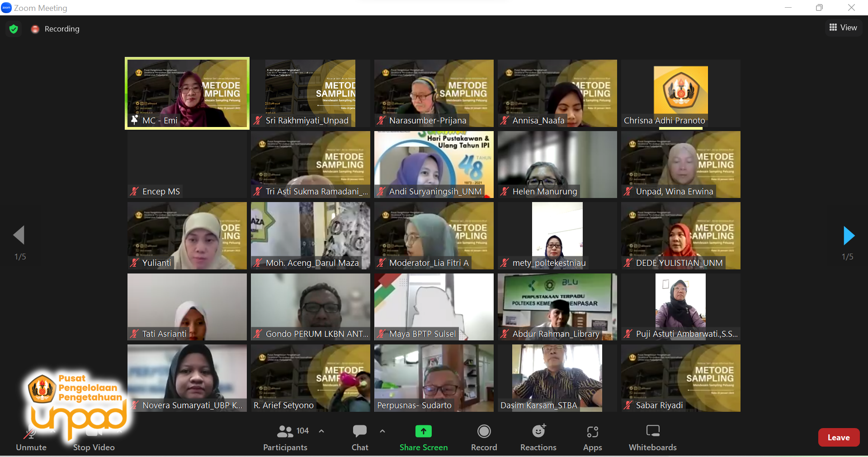Open the Participants panel
The height and width of the screenshot is (457, 868).
[x=285, y=438]
